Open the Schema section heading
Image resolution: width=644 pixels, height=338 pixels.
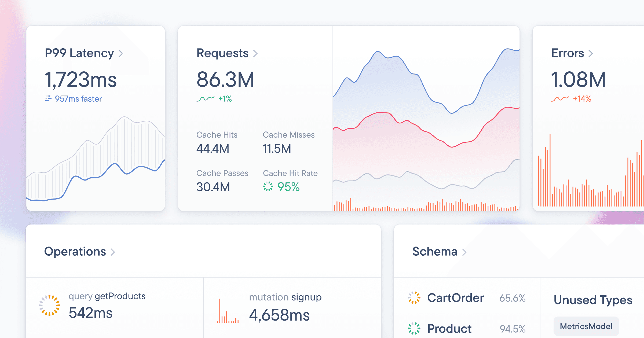[435, 252]
